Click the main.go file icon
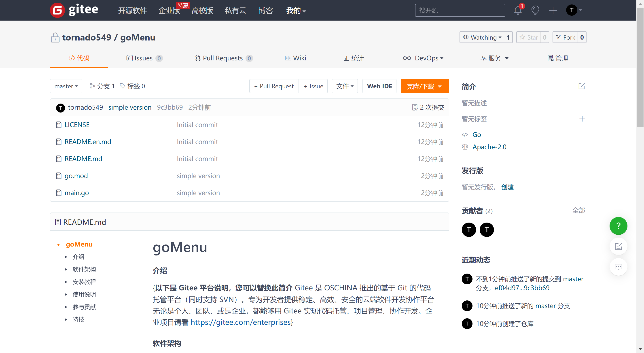The height and width of the screenshot is (353, 644). pos(59,193)
